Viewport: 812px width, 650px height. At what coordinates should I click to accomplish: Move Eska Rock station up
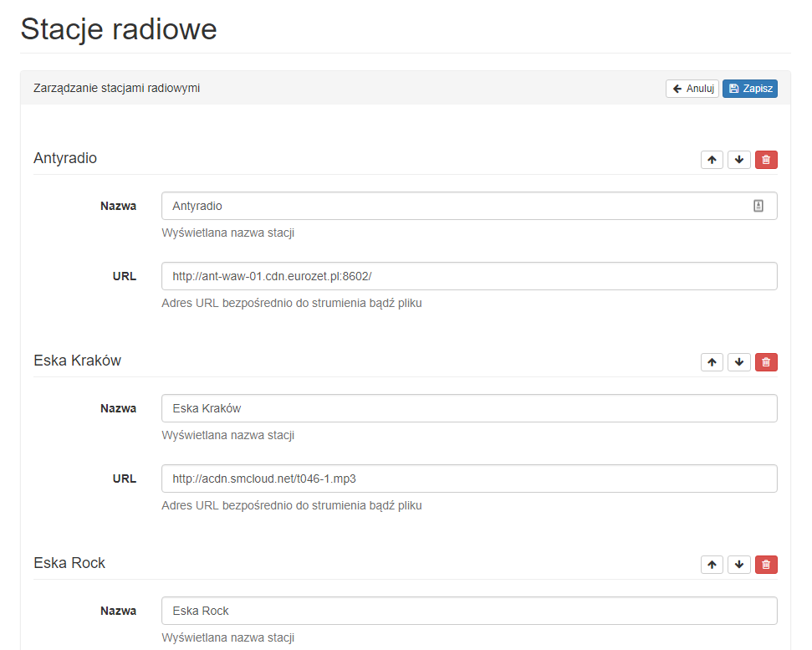click(x=712, y=565)
